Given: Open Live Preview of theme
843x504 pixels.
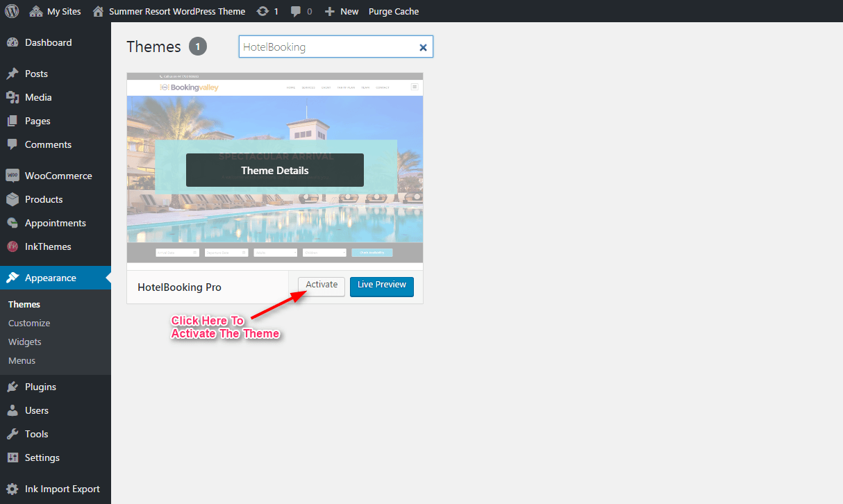Looking at the screenshot, I should tap(382, 286).
